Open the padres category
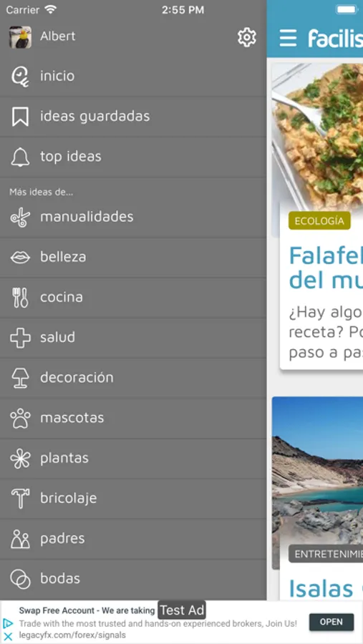 pos(133,539)
